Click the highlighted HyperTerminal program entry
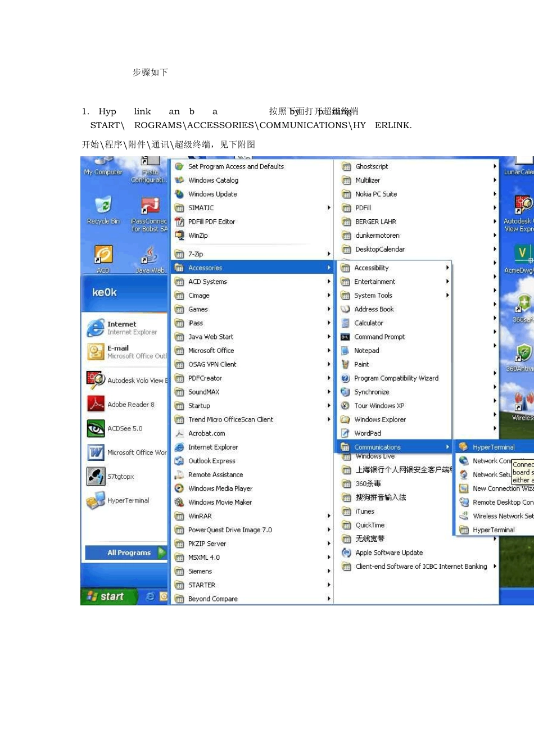 click(495, 447)
